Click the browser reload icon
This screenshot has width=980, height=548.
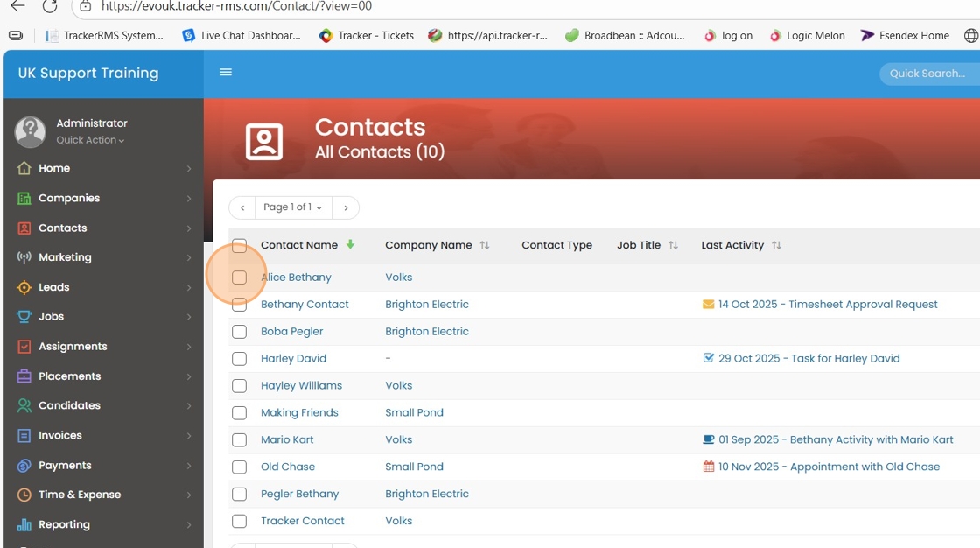50,6
